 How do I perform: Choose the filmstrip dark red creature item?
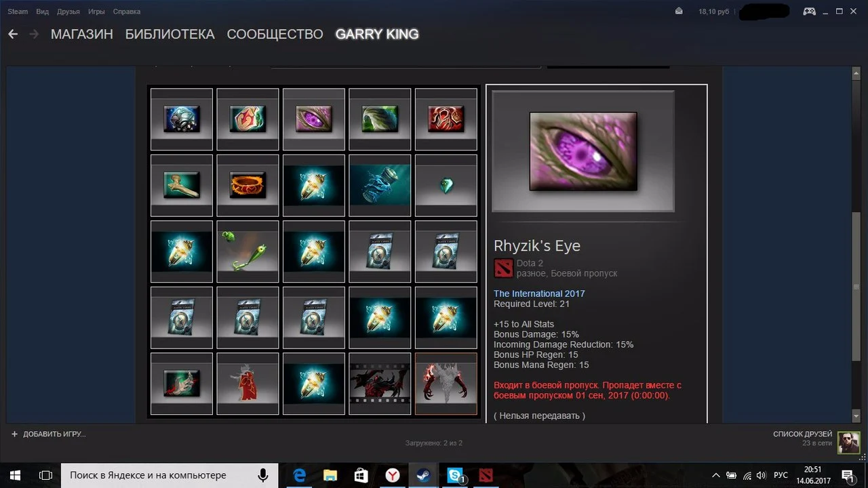pyautogui.click(x=380, y=384)
